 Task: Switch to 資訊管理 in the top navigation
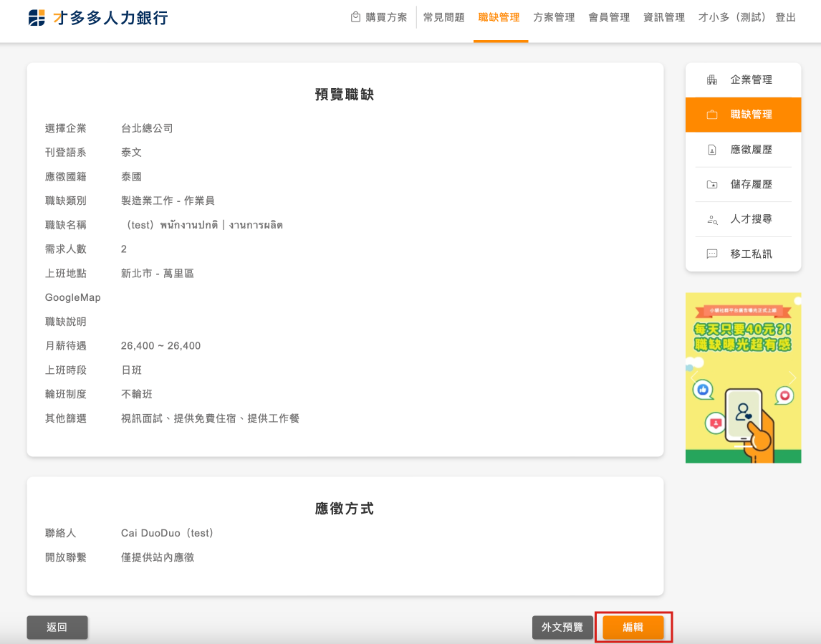pyautogui.click(x=664, y=17)
